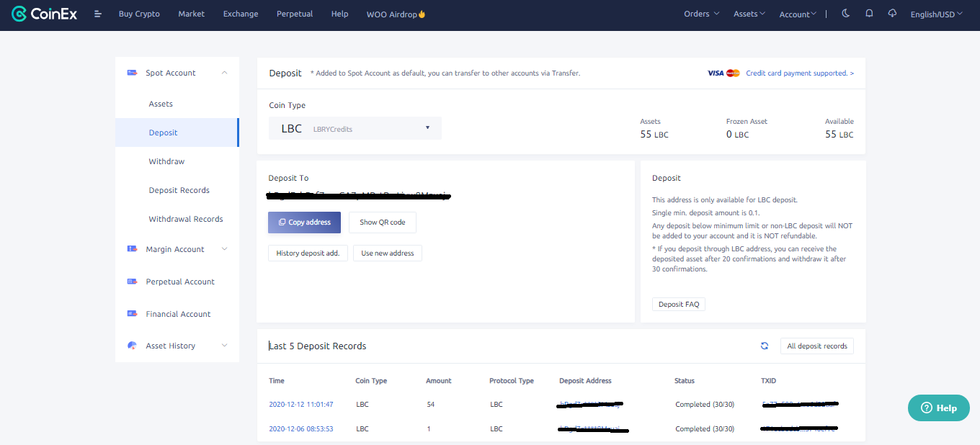
Task: Click the Financial Account icon
Action: pyautogui.click(x=132, y=314)
